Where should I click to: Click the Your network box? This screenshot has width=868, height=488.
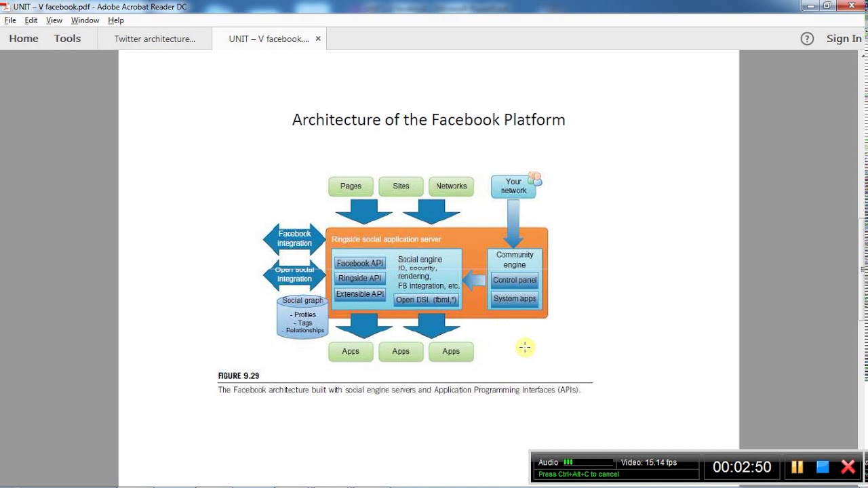tap(513, 186)
